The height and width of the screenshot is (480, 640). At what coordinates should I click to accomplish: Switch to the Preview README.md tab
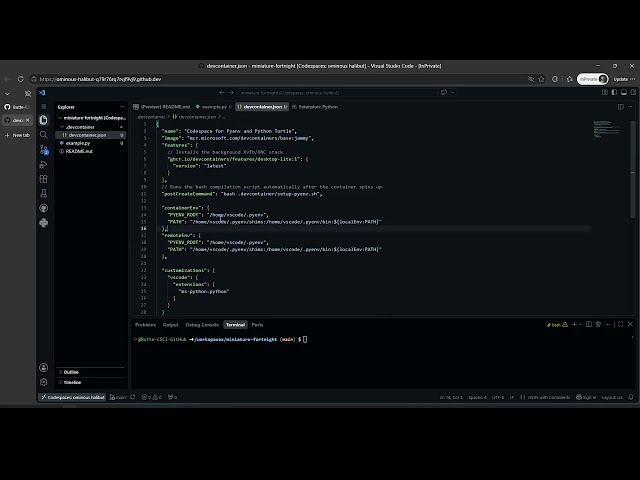click(x=162, y=107)
